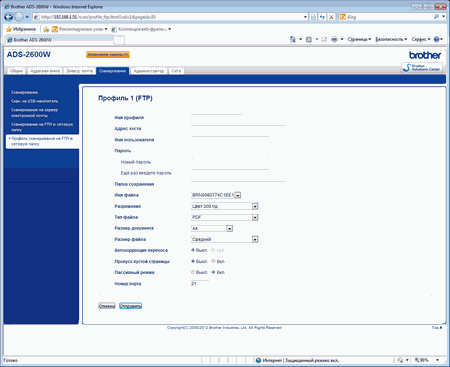Click the add-to-favorites-bar star icon
Viewport: 450px width, 367px height.
[x=46, y=29]
